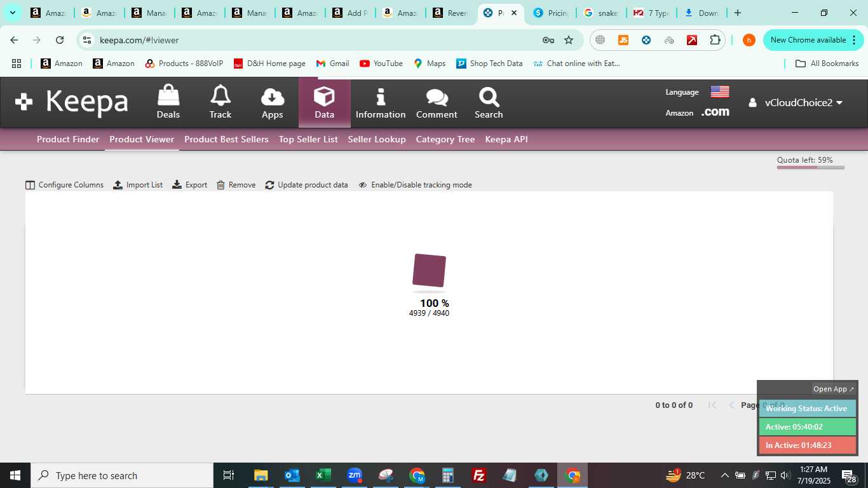Open FileZilla from the taskbar
Image resolution: width=868 pixels, height=488 pixels.
(x=479, y=475)
